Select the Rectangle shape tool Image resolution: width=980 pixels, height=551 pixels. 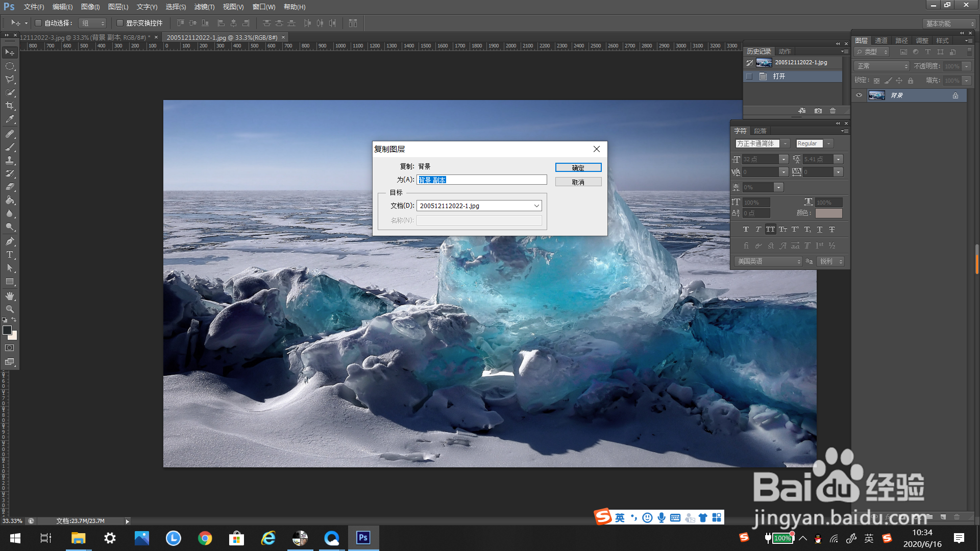point(10,282)
